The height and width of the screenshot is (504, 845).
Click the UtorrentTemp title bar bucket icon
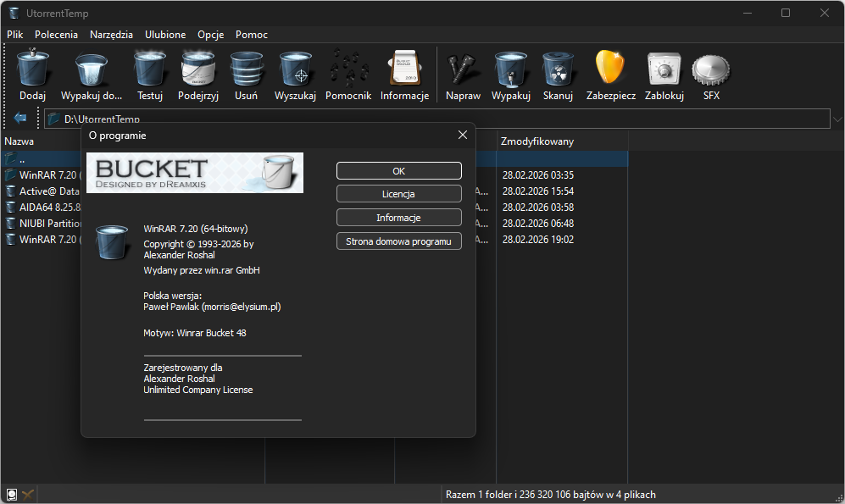tap(14, 13)
